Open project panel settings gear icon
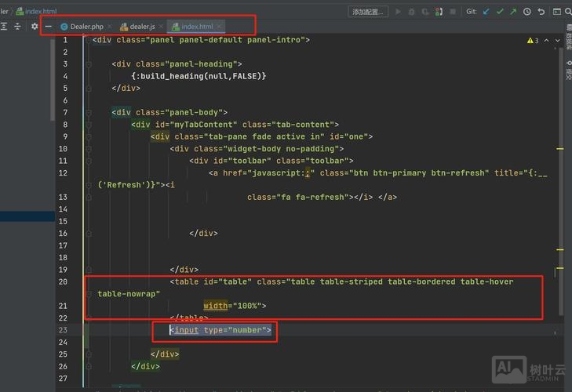 (x=35, y=27)
